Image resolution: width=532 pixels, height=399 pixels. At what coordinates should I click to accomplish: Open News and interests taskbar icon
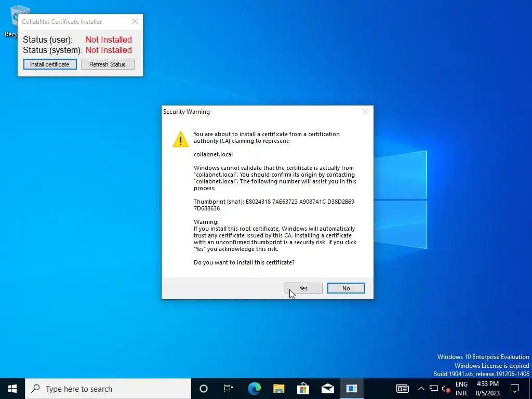(x=403, y=389)
